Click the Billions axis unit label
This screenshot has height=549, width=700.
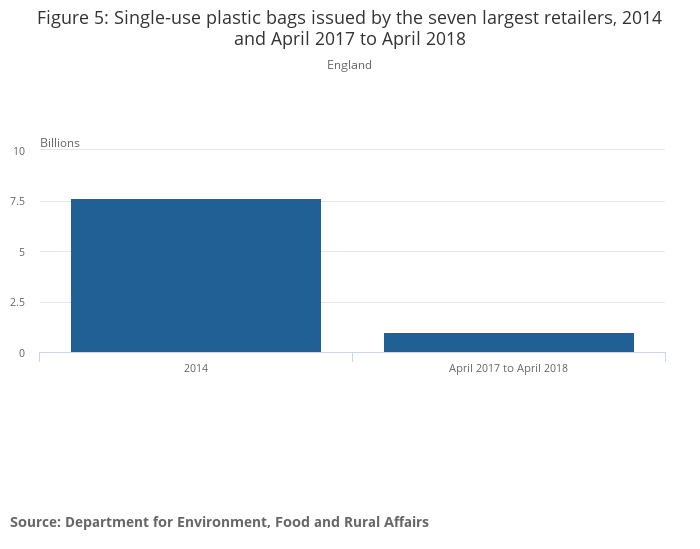pos(60,143)
